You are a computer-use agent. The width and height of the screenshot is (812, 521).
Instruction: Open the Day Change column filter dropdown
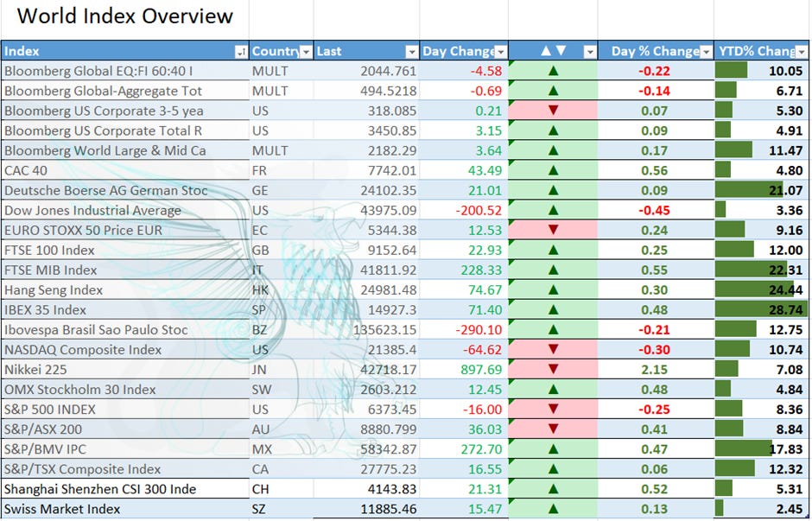[501, 52]
